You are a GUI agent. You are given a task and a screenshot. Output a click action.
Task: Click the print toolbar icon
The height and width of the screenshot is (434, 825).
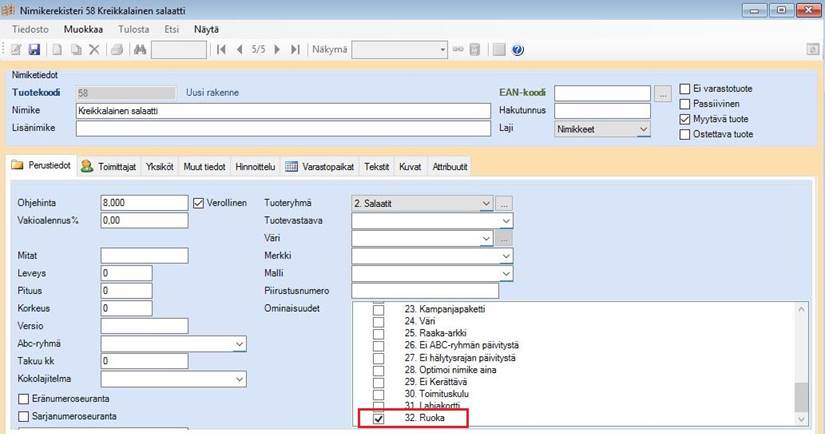pyautogui.click(x=116, y=49)
